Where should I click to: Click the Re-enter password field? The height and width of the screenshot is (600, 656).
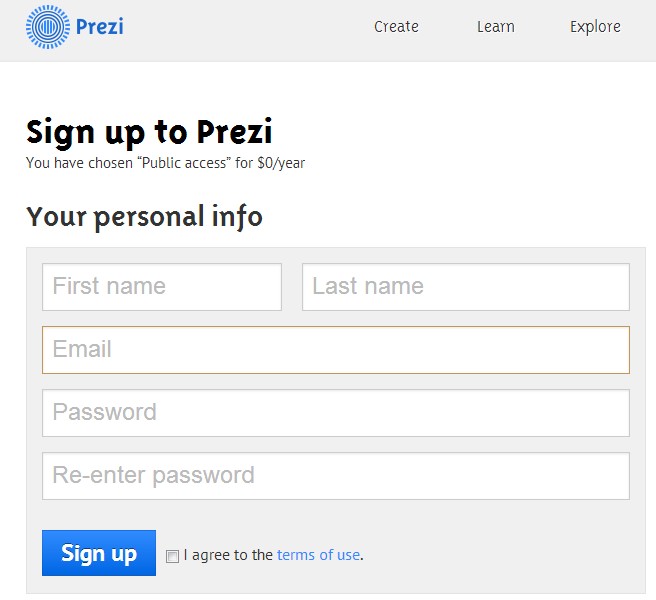coord(336,476)
